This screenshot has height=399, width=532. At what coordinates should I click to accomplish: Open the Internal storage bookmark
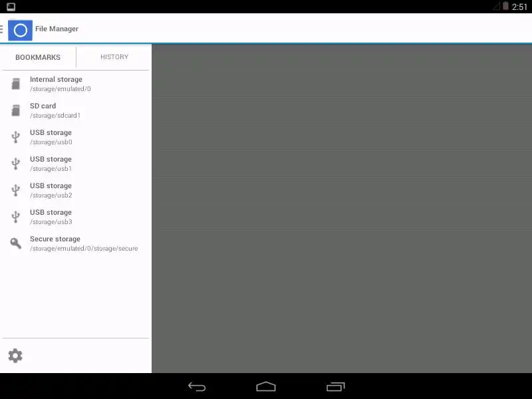(76, 84)
